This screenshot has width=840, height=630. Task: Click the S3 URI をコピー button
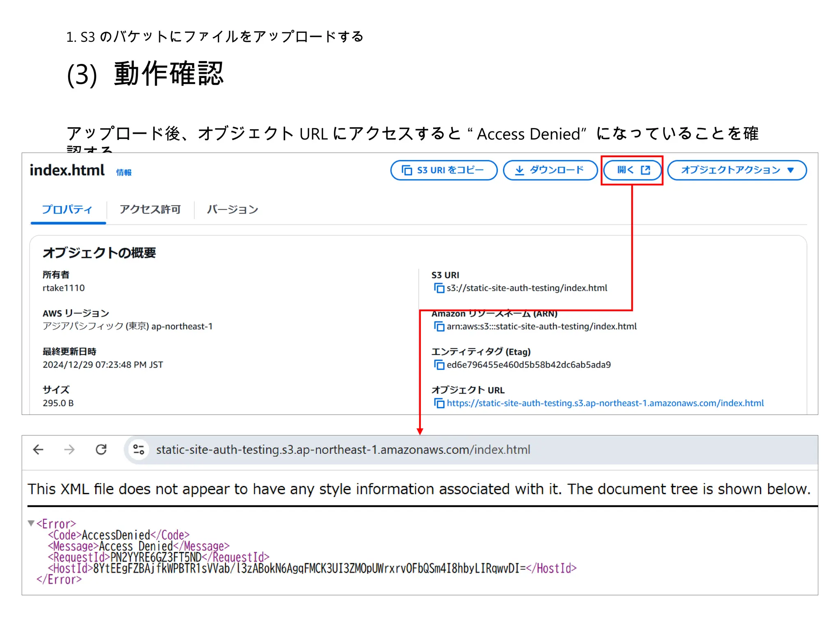click(x=444, y=170)
